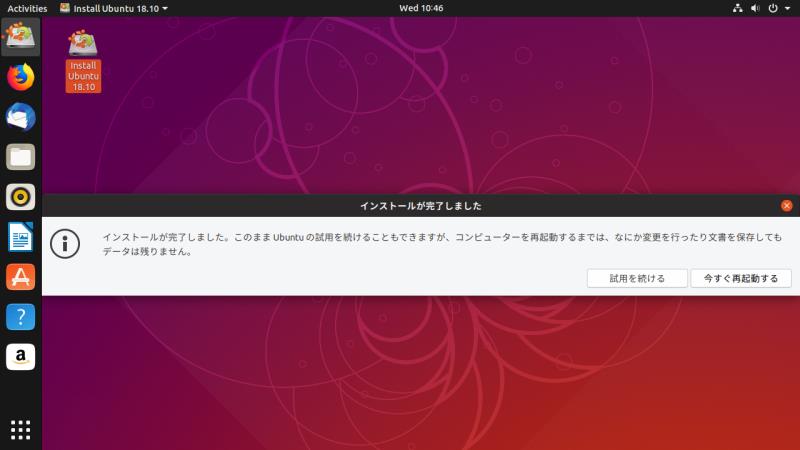Open the Help question mark icon
The image size is (800, 450).
pyautogui.click(x=20, y=317)
